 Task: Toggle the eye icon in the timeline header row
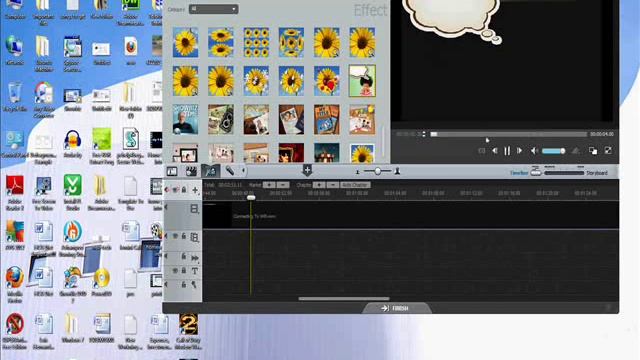tap(175, 190)
